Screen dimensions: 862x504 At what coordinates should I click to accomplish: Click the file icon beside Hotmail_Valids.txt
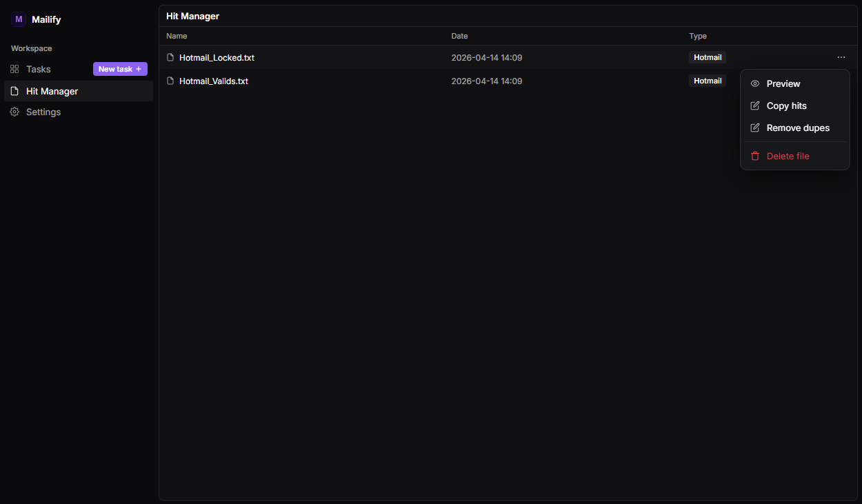(170, 81)
